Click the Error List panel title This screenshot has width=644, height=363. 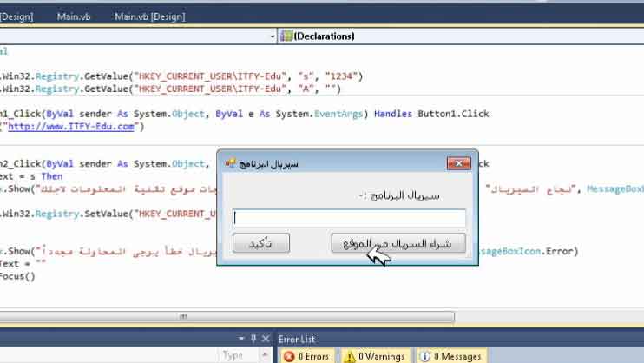pyautogui.click(x=297, y=339)
